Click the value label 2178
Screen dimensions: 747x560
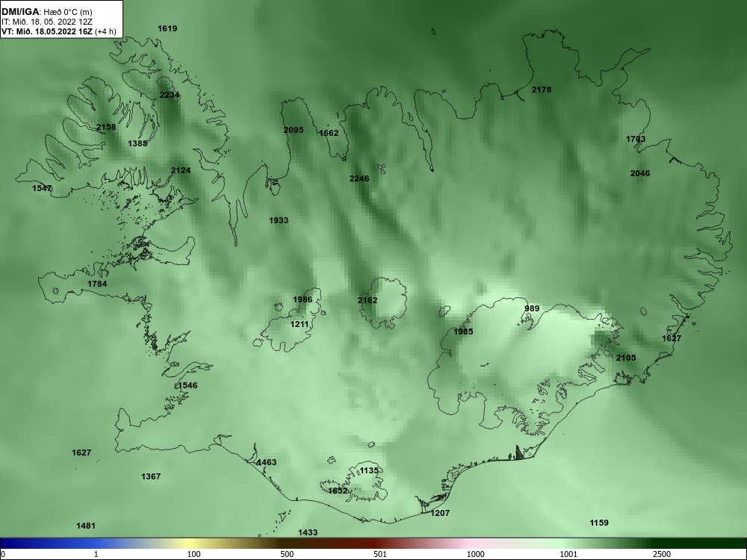(541, 90)
